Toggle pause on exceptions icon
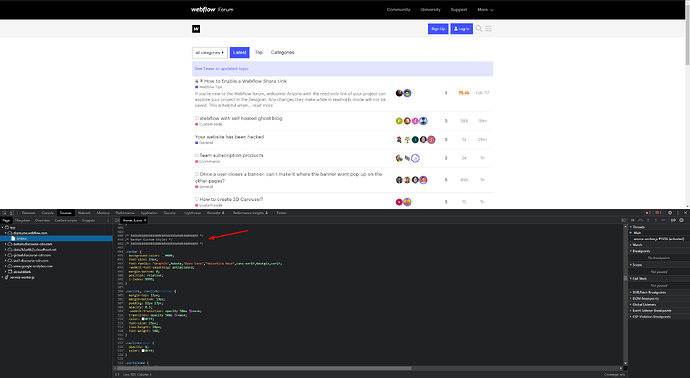 tap(681, 220)
